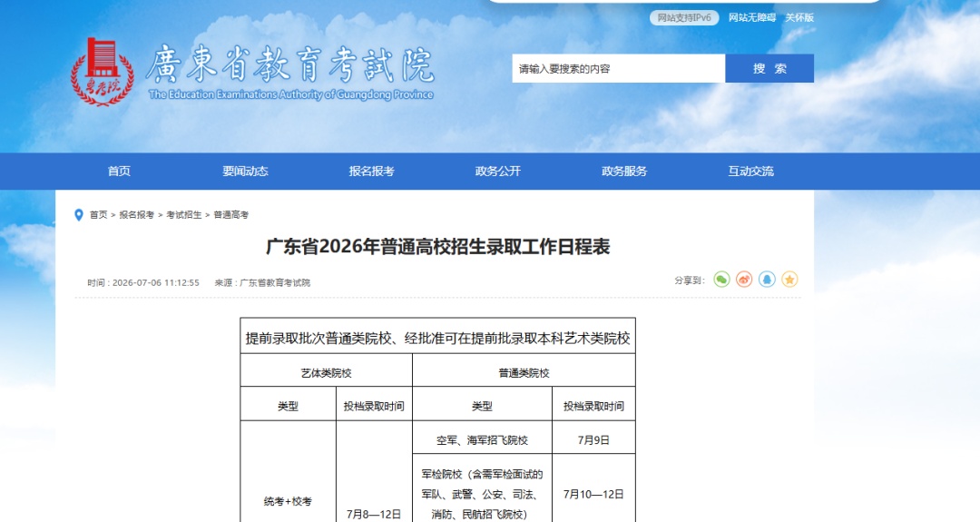Open the 互动交流 navigation menu

(x=750, y=171)
